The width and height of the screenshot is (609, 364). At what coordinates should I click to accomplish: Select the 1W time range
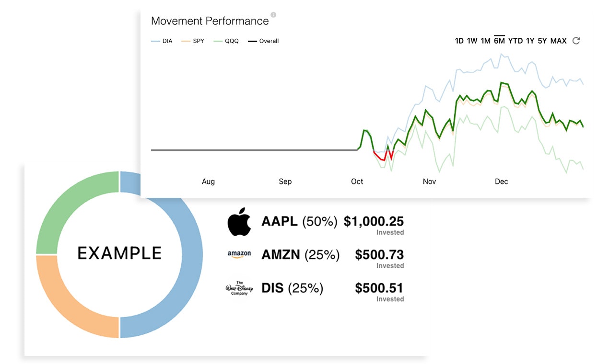pos(472,41)
